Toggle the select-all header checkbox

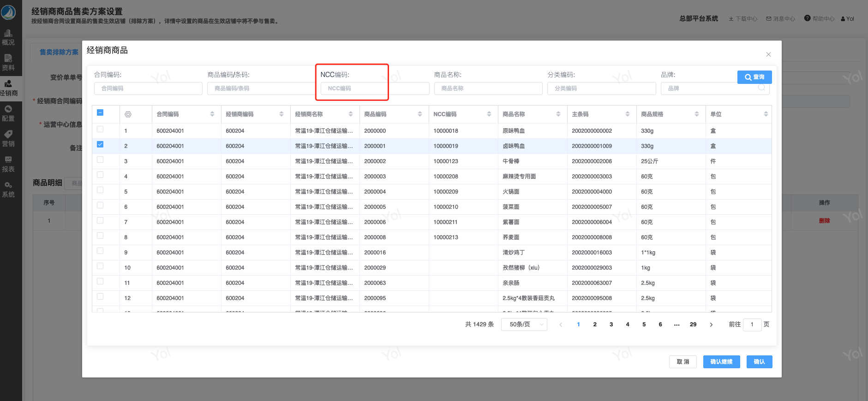click(x=100, y=113)
